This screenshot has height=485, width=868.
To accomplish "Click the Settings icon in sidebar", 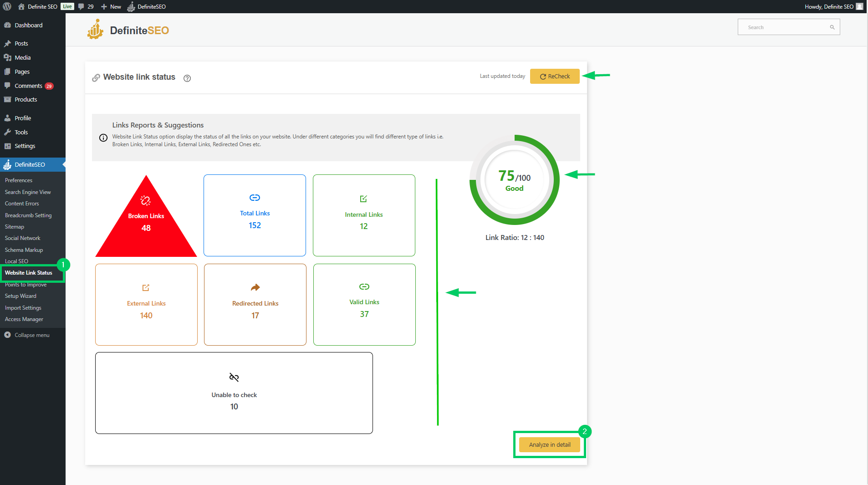I will tap(7, 146).
